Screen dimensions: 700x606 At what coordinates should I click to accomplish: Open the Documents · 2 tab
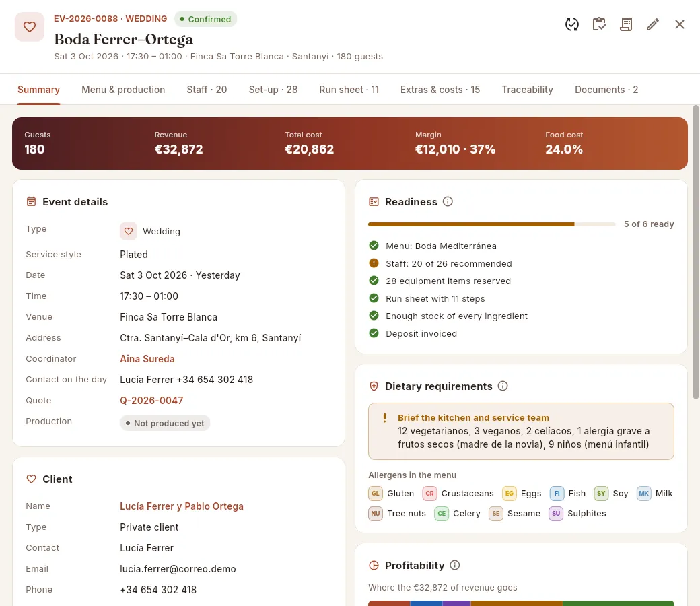(x=606, y=90)
